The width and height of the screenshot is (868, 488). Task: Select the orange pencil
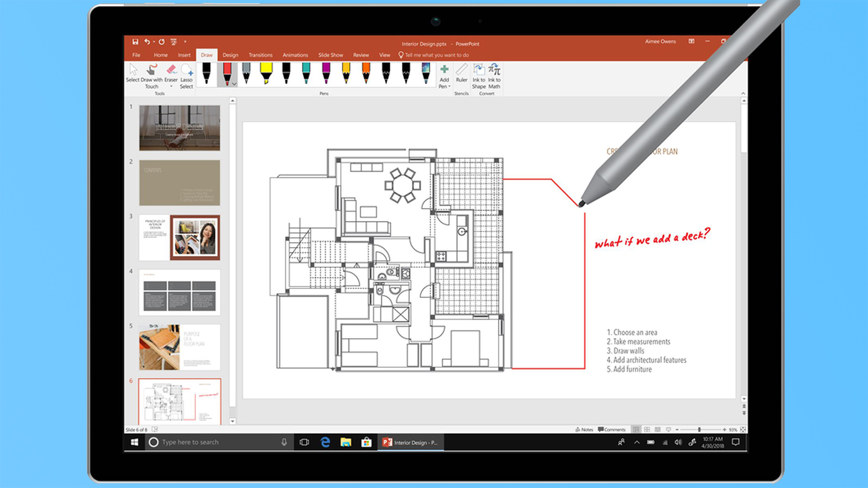(x=366, y=74)
